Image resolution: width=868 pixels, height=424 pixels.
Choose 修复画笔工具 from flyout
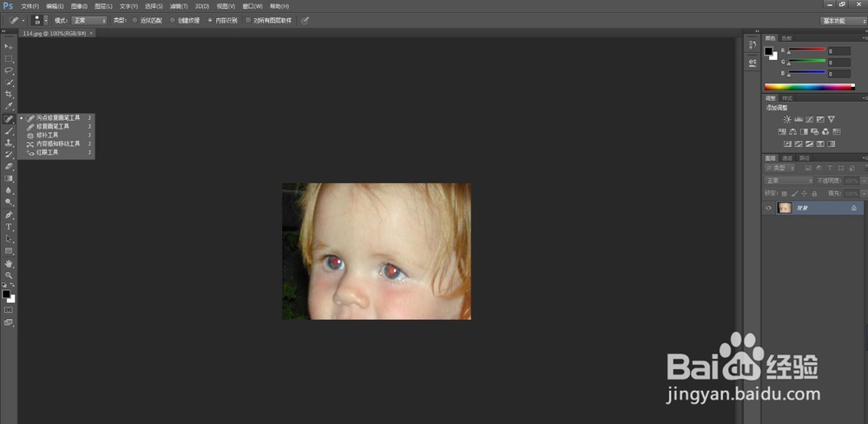tap(53, 126)
